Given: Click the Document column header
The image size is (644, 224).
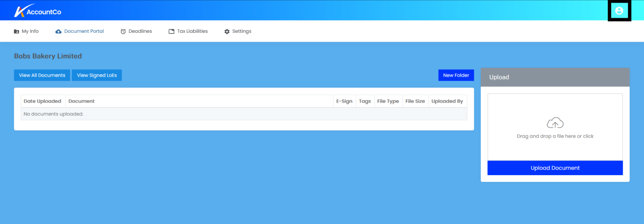Looking at the screenshot, I should coord(199,101).
